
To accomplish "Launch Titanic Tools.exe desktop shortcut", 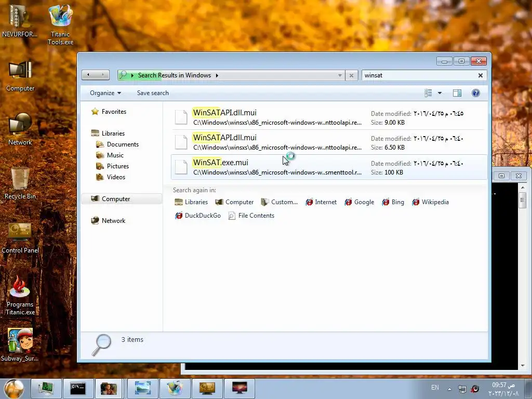I will 60,24.
